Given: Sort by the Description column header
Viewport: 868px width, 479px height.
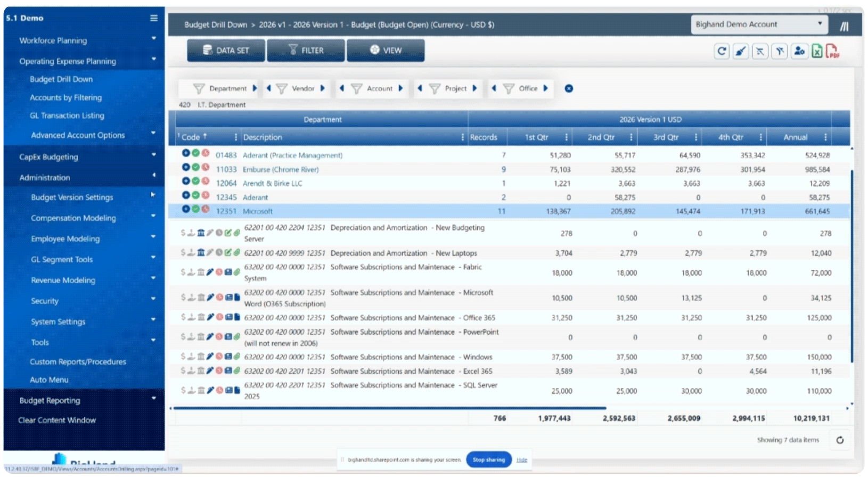Looking at the screenshot, I should pos(263,137).
